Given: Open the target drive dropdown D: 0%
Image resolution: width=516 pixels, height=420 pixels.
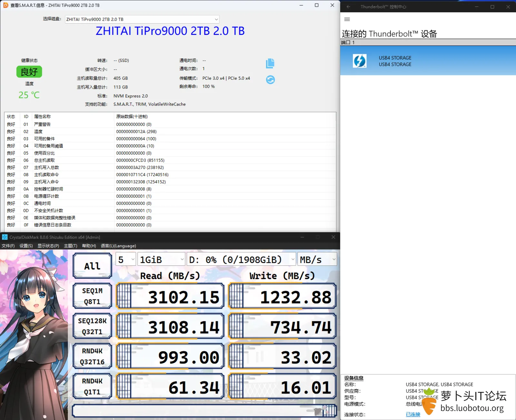Looking at the screenshot, I should point(241,259).
